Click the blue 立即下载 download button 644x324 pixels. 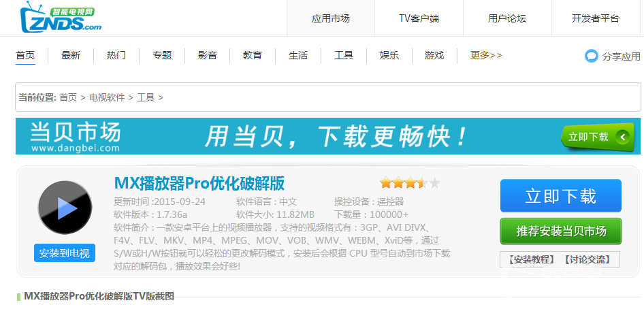pyautogui.click(x=561, y=196)
